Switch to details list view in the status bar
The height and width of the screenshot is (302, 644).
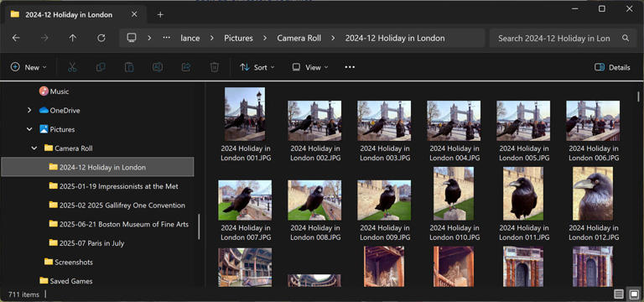click(x=619, y=294)
